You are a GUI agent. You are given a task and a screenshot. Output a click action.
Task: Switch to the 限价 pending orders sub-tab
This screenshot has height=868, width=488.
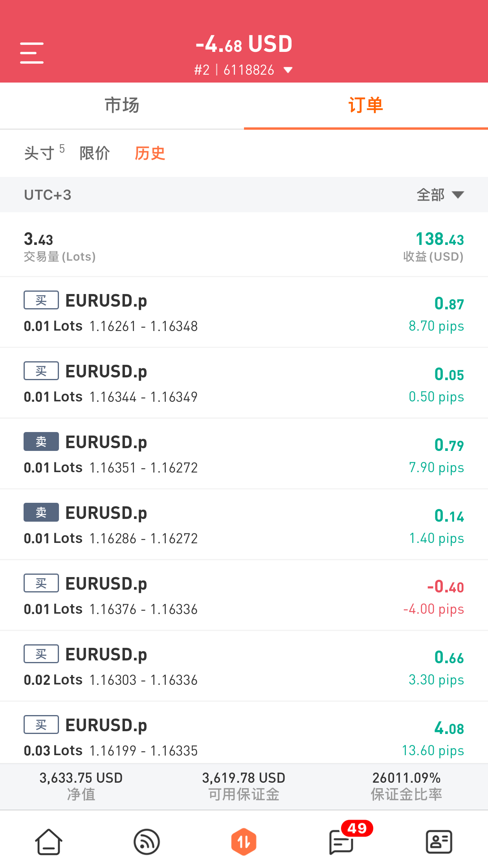click(x=95, y=153)
